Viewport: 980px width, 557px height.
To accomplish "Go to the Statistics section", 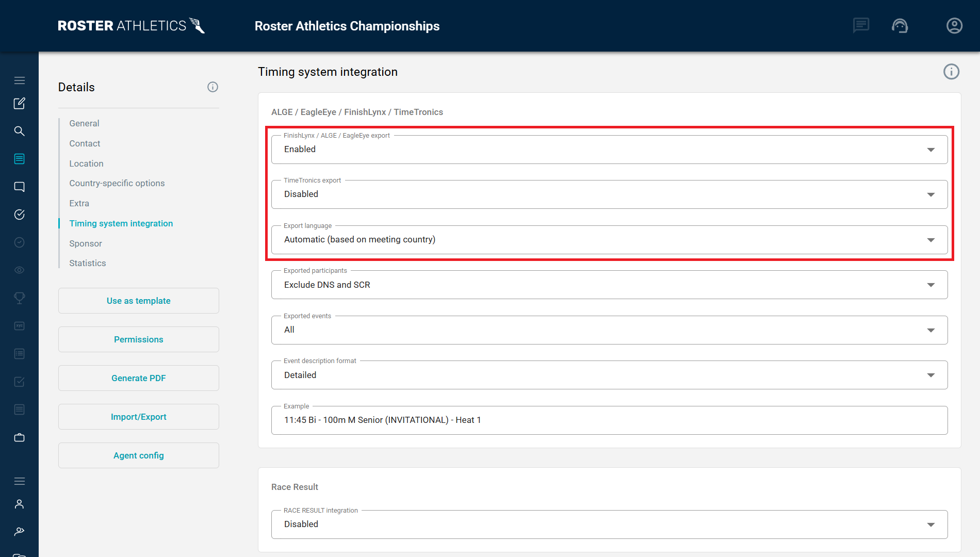I will (x=87, y=263).
